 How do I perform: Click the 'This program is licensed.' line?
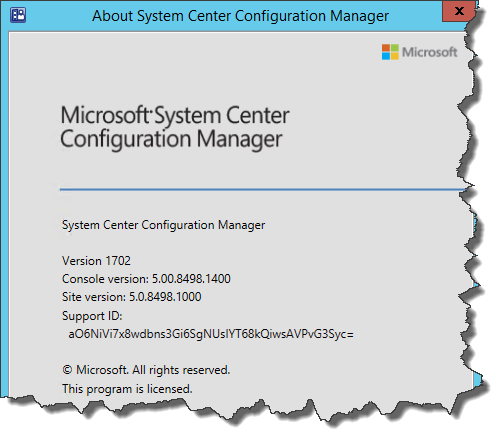pos(127,389)
